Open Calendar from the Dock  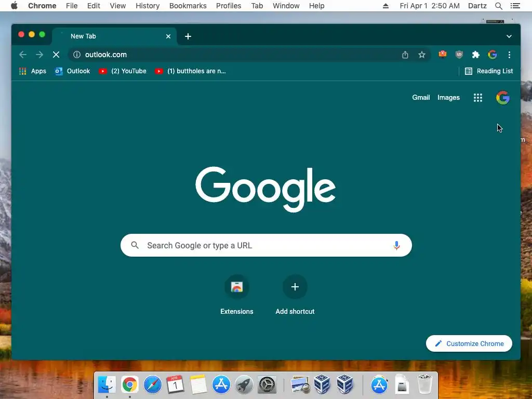(176, 385)
